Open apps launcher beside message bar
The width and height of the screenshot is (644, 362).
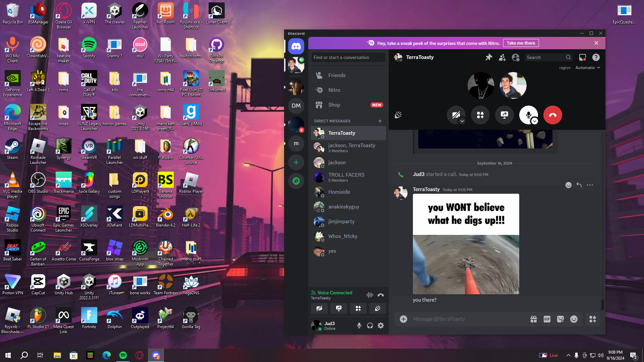pyautogui.click(x=593, y=319)
